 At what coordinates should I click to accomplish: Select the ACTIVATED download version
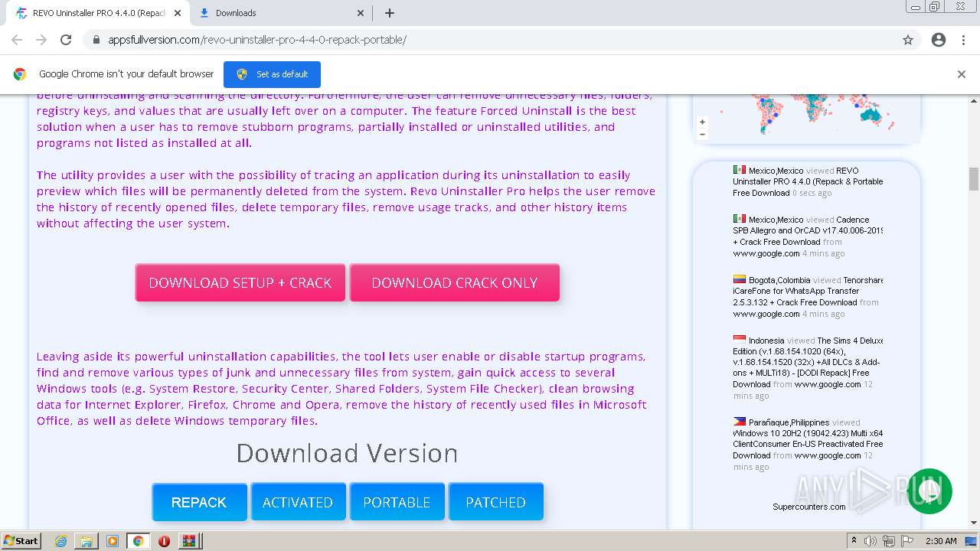pos(298,502)
